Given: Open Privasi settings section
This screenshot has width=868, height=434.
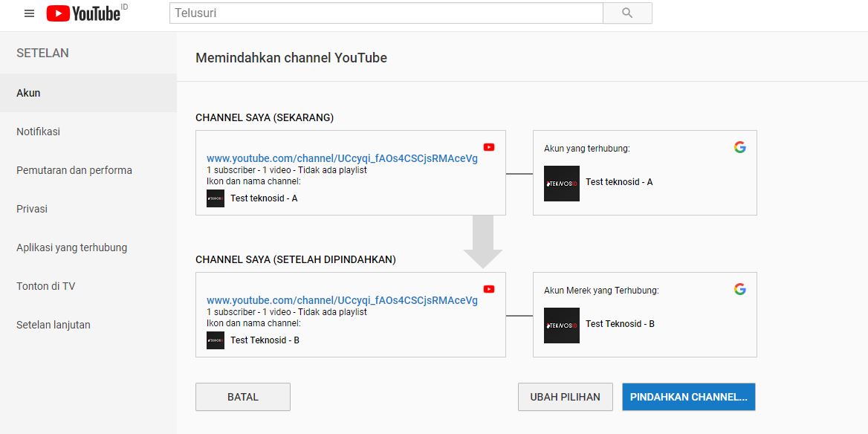Looking at the screenshot, I should pos(88,209).
